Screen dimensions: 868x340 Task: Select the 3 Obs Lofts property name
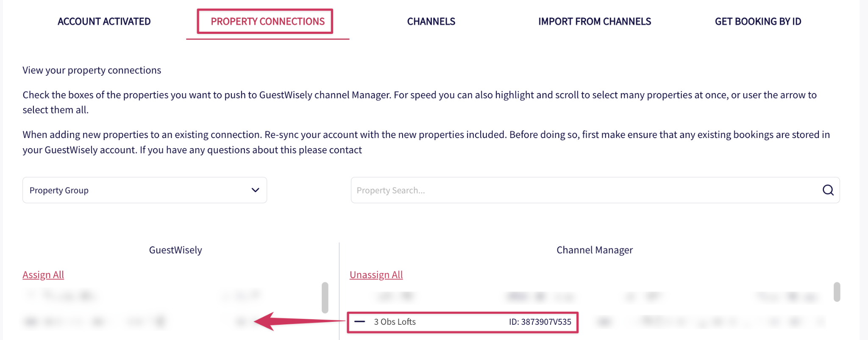click(x=395, y=322)
